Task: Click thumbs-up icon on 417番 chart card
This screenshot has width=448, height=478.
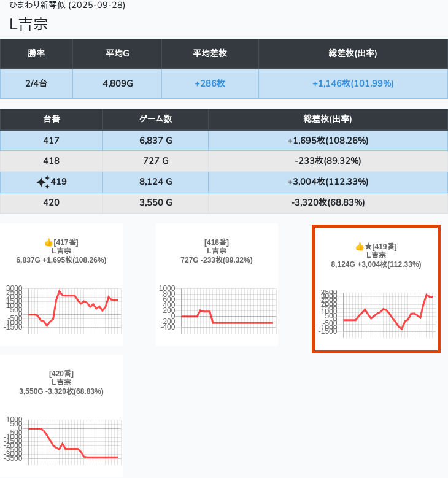Action: point(48,242)
